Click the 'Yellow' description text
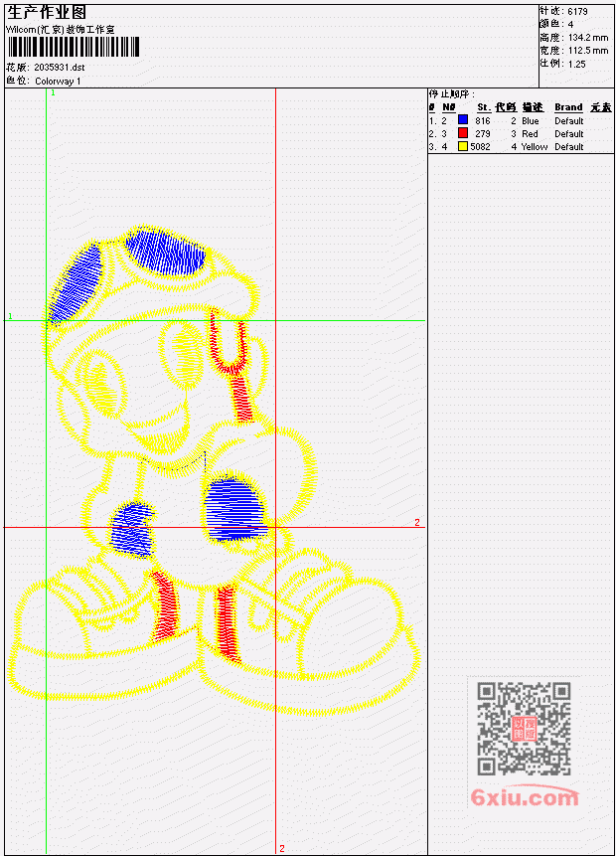Viewport: 616px width, 856px height. [x=535, y=147]
